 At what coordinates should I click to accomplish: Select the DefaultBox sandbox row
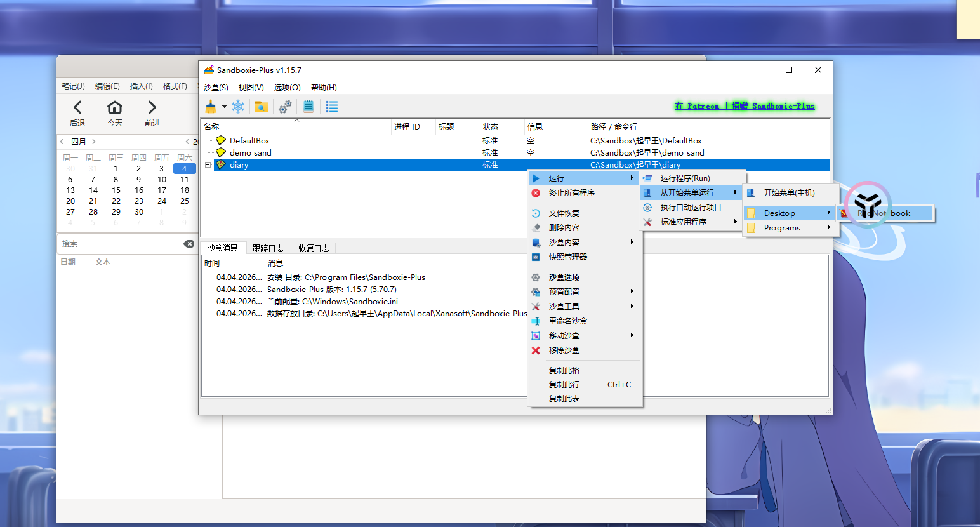[x=515, y=141]
